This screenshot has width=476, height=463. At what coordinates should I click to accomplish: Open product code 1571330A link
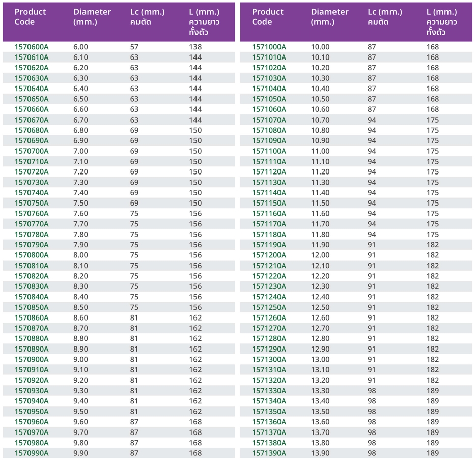(x=269, y=391)
